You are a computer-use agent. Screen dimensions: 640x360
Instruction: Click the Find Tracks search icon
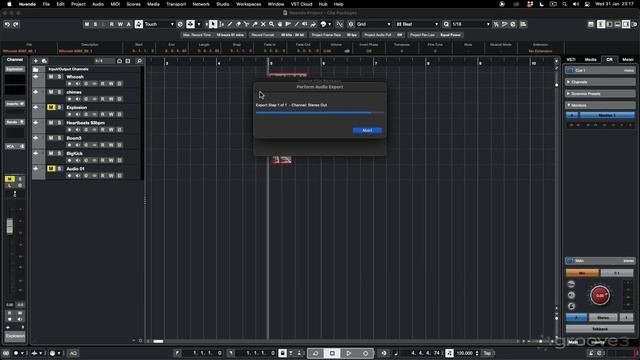[x=139, y=61]
